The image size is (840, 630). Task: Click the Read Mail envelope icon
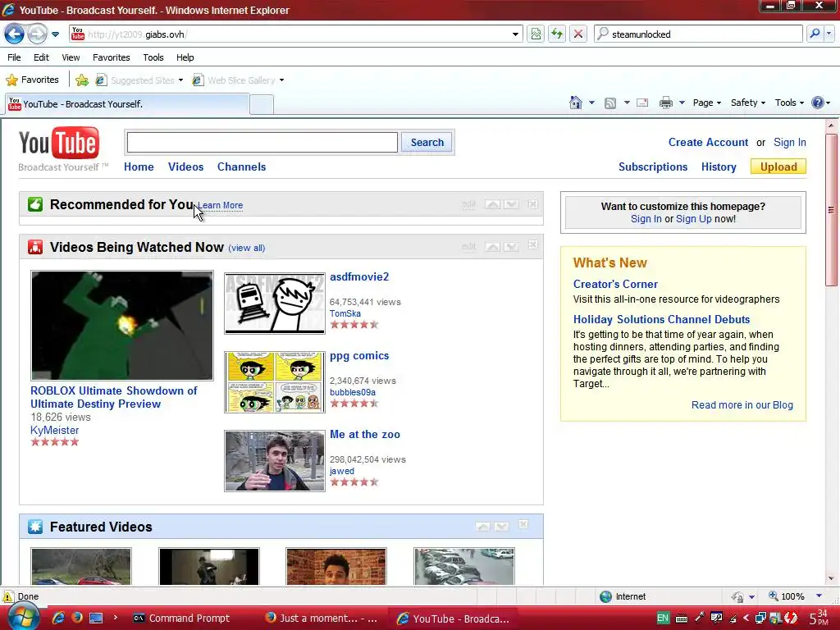tap(642, 103)
